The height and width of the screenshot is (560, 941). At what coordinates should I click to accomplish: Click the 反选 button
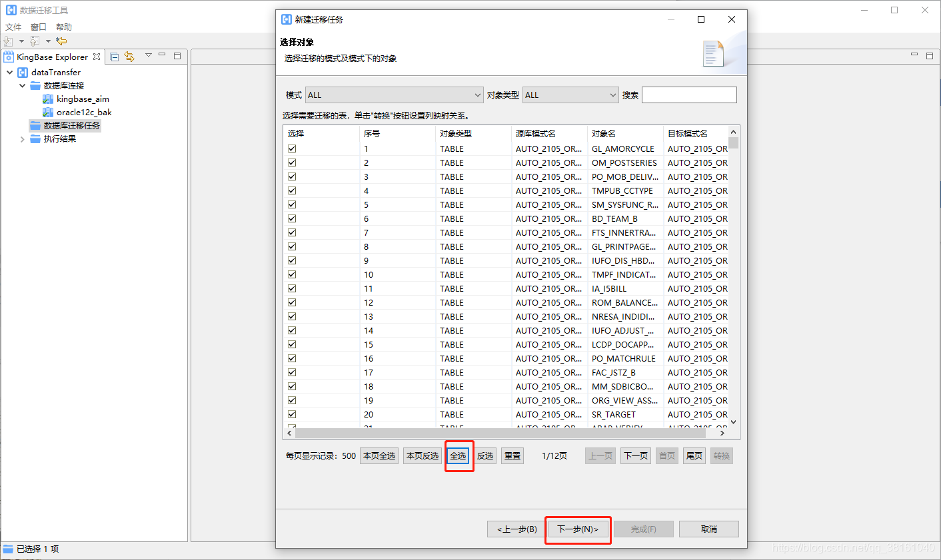485,456
